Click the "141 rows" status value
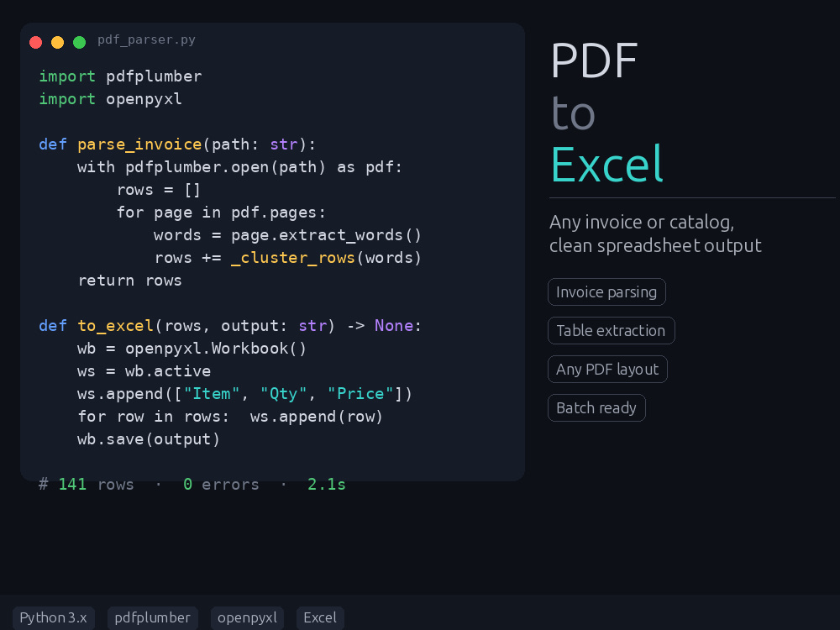 (96, 485)
